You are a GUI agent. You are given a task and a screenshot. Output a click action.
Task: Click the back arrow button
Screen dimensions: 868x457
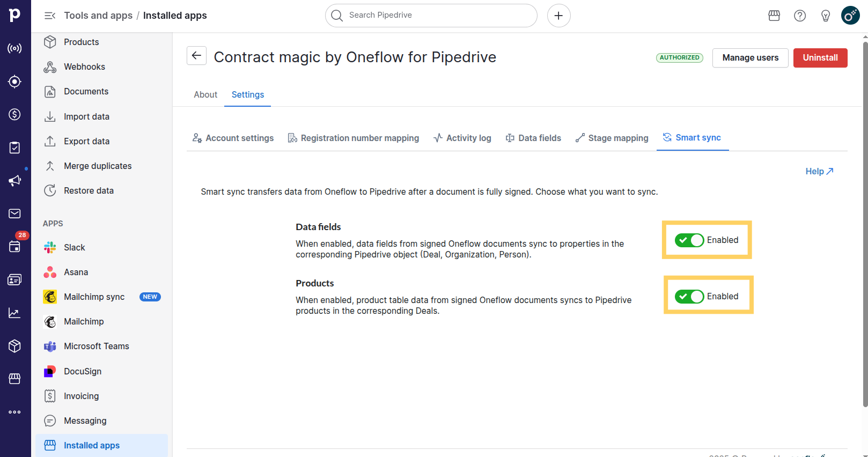pos(196,56)
